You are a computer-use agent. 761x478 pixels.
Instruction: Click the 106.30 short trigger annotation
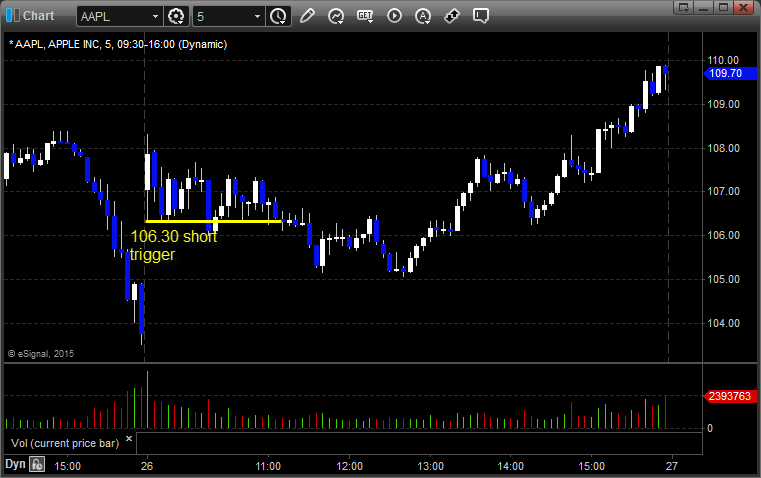click(x=173, y=245)
